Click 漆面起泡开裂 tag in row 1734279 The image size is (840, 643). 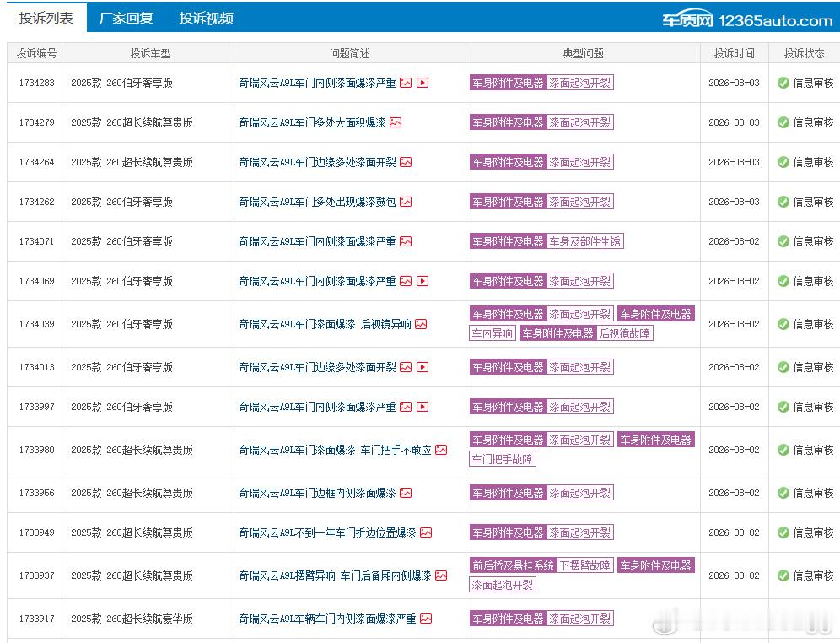point(580,122)
